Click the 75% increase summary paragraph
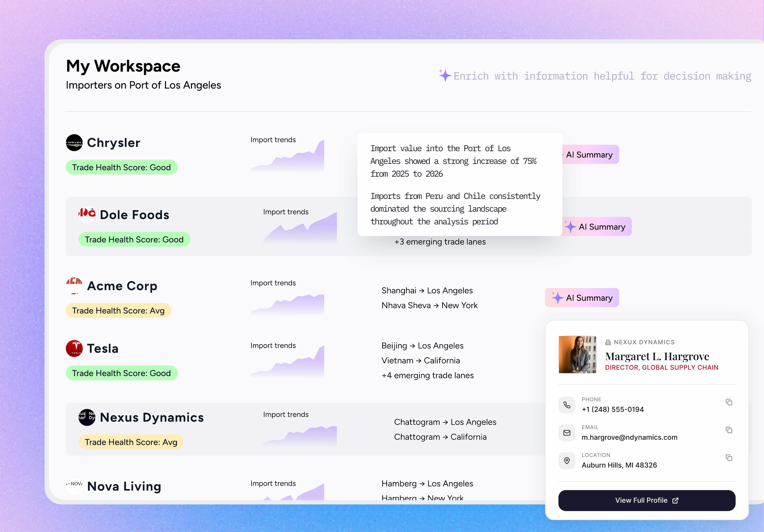The width and height of the screenshot is (764, 532). tap(453, 161)
